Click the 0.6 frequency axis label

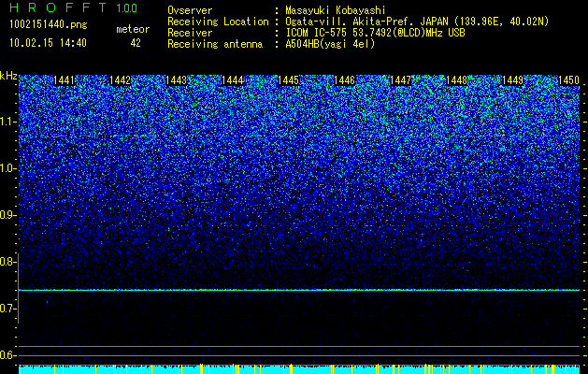coord(8,355)
